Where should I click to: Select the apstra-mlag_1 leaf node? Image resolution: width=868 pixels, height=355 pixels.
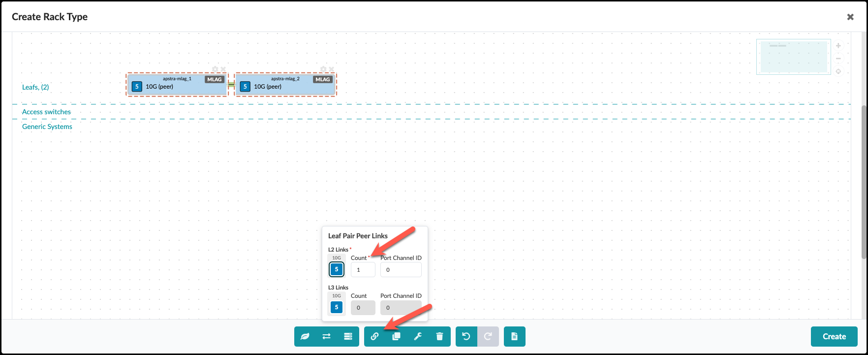[x=177, y=87]
